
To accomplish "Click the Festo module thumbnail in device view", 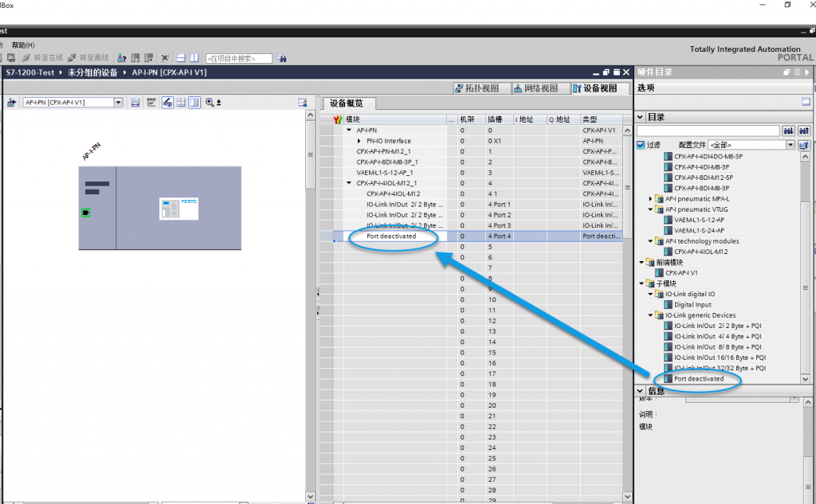I will click(x=178, y=209).
